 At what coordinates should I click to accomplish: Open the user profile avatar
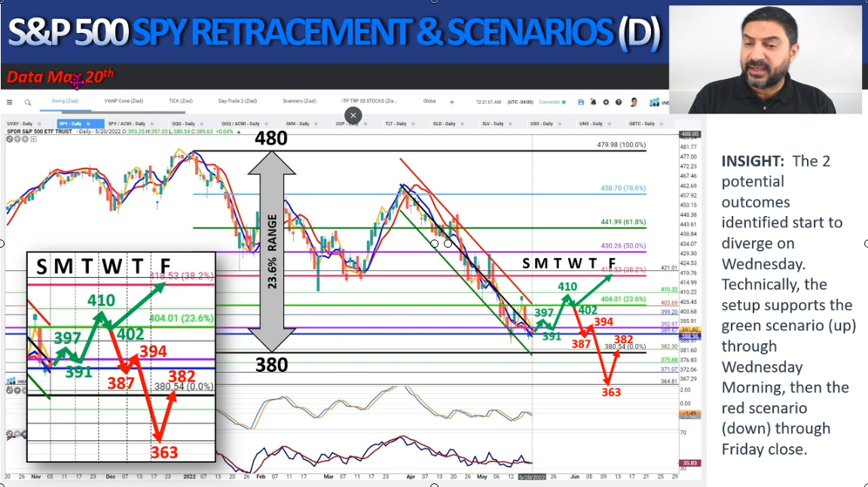[x=634, y=102]
